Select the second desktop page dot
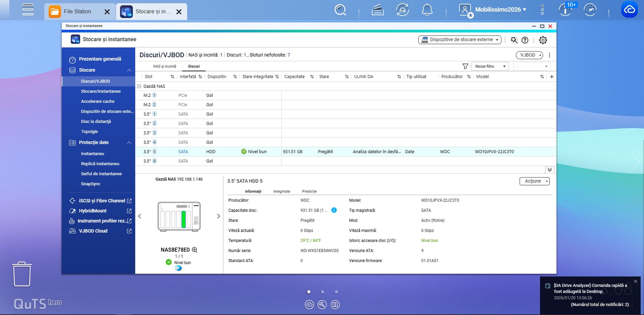This screenshot has width=644, height=315. coord(323,291)
